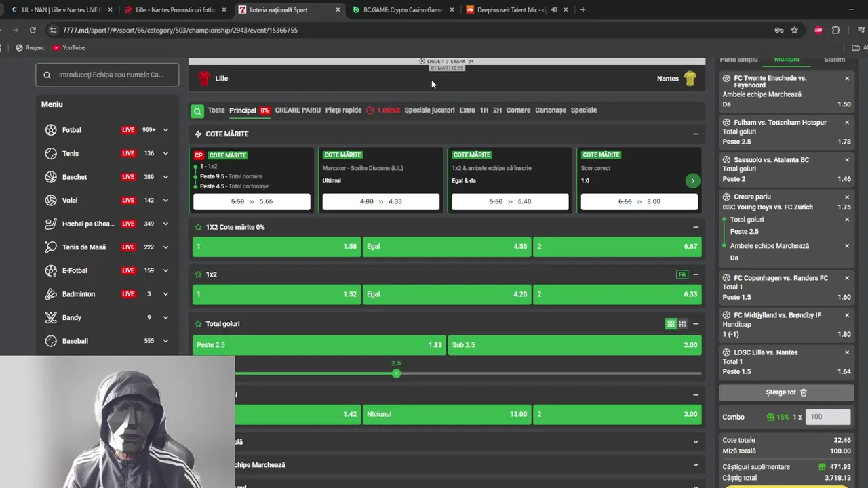This screenshot has height=488, width=868.
Task: Adjust Total goluri slider handle at 2.5
Action: (396, 373)
